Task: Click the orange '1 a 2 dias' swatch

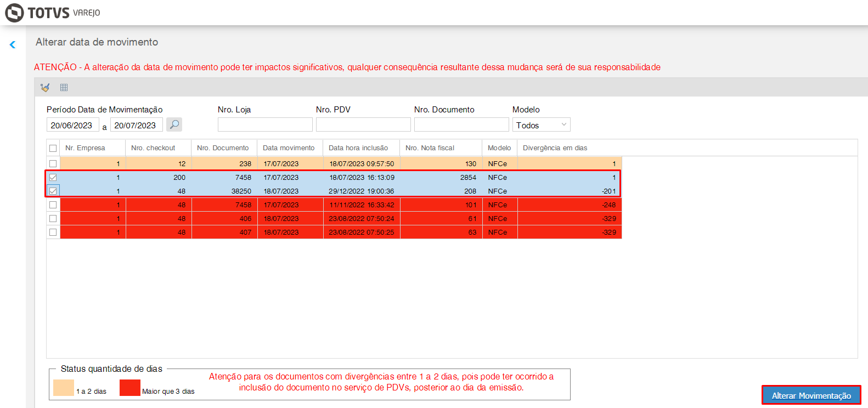Action: [x=64, y=387]
